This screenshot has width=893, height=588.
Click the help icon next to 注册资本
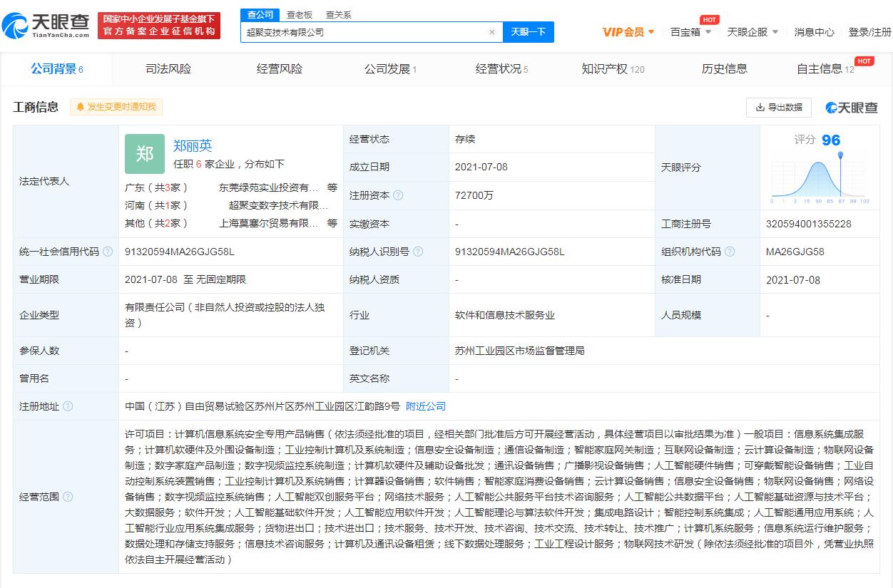(x=398, y=195)
